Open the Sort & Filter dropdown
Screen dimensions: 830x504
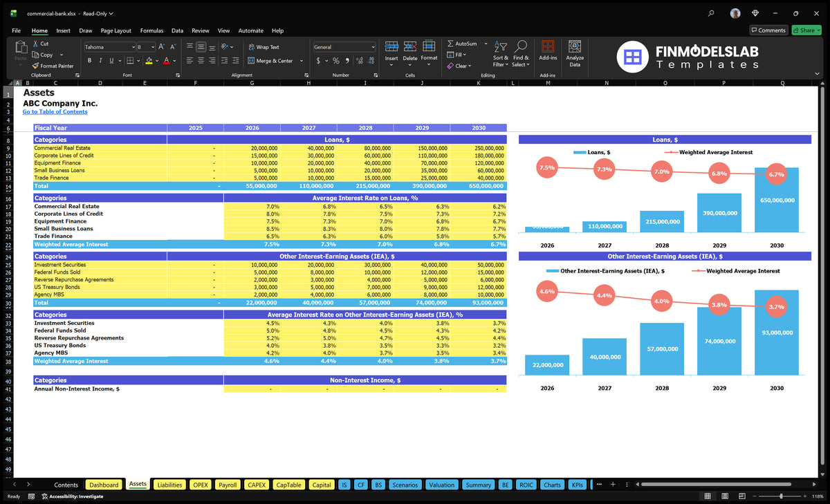[500, 53]
